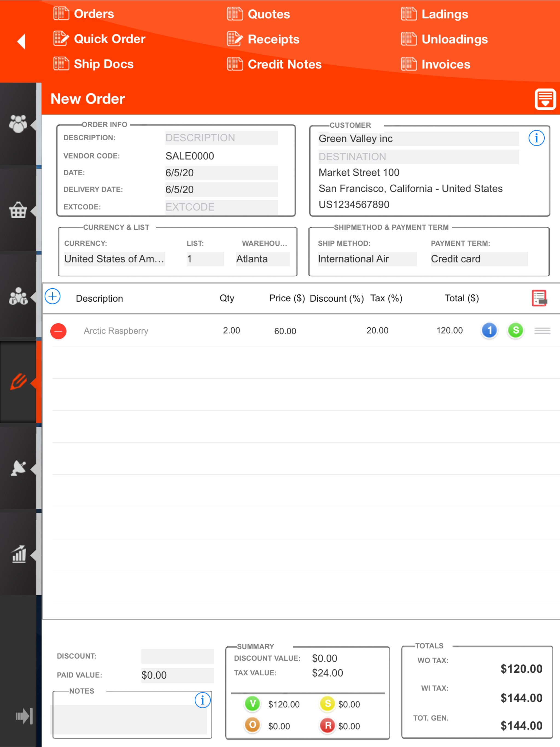This screenshot has width=560, height=747.
Task: Click the customer info icon
Action: 536,138
